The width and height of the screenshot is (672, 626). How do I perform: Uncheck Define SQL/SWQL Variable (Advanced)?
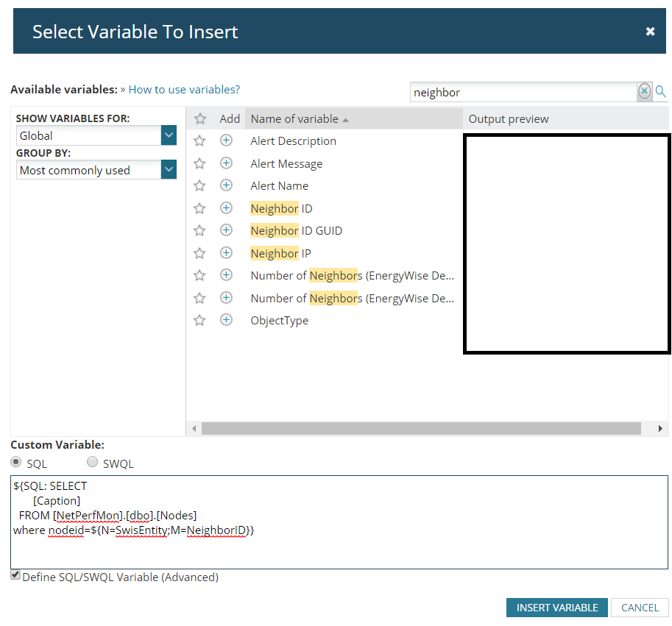click(15, 576)
